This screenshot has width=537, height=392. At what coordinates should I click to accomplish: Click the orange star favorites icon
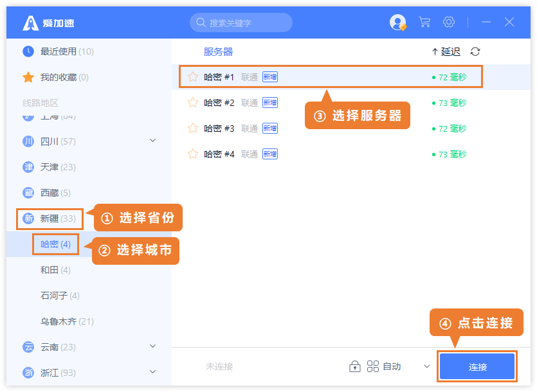[28, 77]
